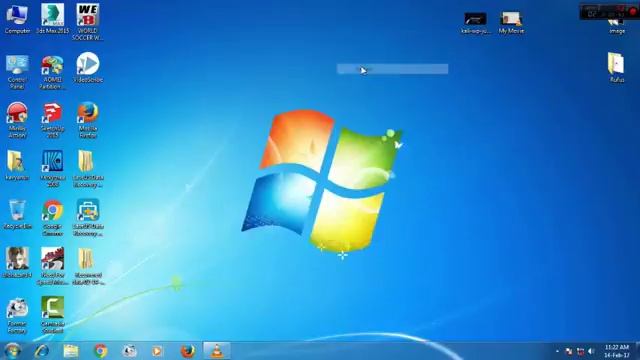Open the 3ds Max 2015 shortcut

pos(52,19)
